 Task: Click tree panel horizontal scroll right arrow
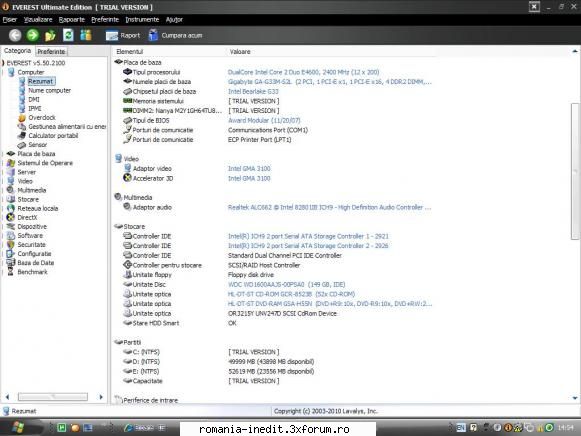coord(101,397)
